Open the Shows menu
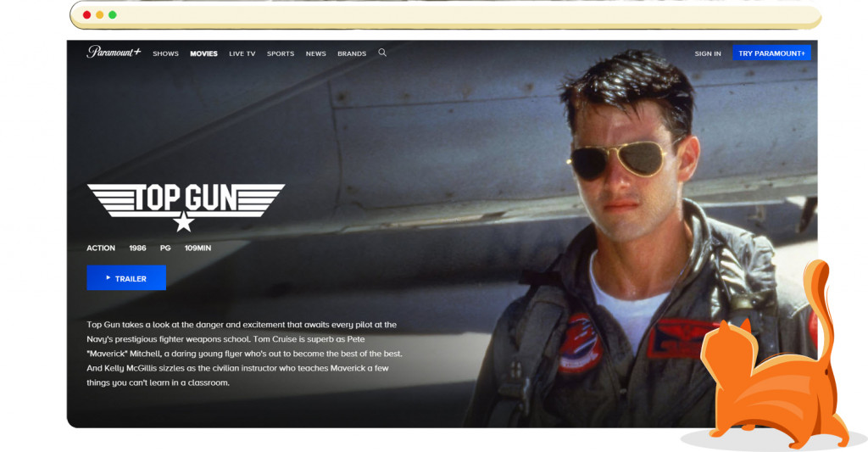 (165, 53)
